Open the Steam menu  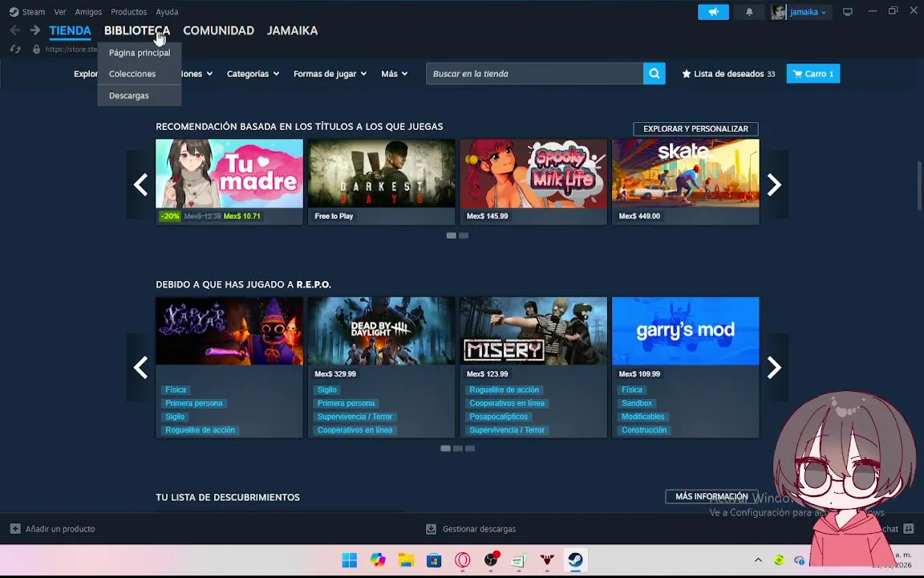point(34,12)
